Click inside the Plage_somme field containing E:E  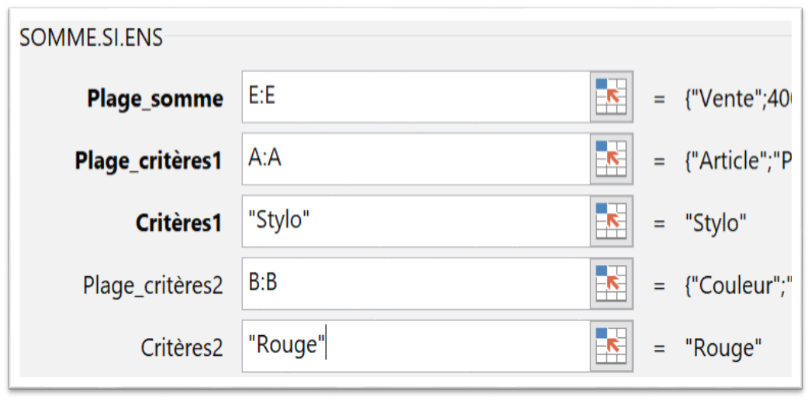pos(416,97)
